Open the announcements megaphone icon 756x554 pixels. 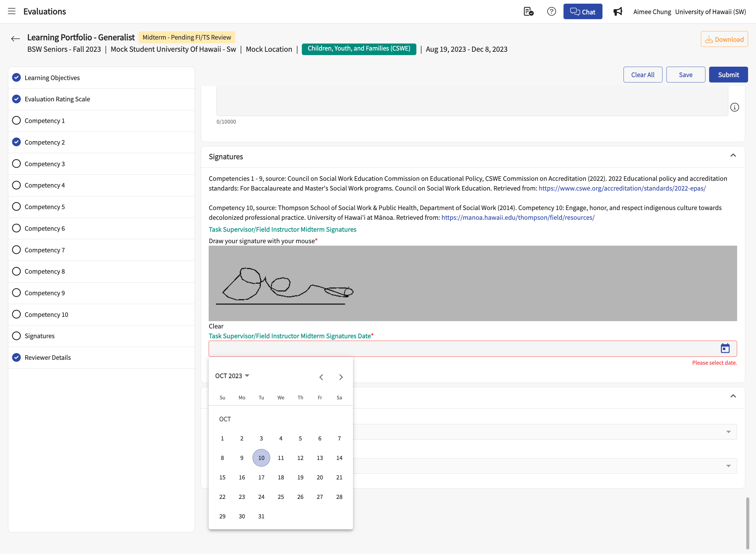point(618,11)
